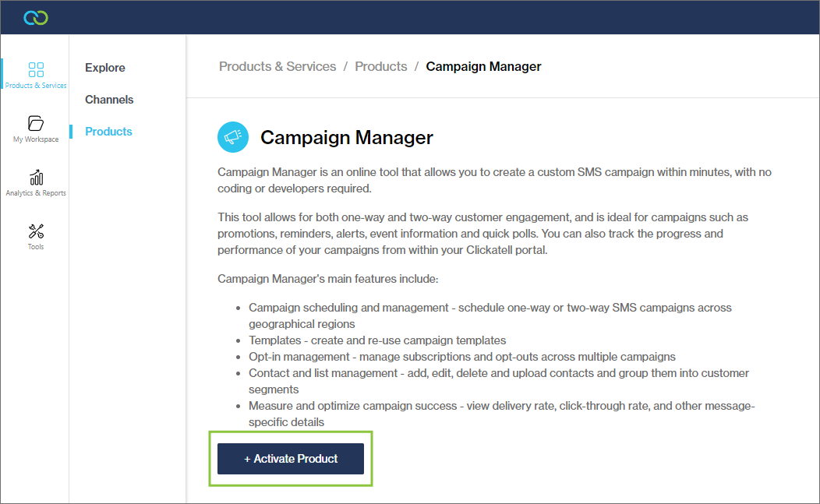Viewport: 820px width, 504px height.
Task: Click the My Workspace sidebar label
Action: tap(36, 139)
